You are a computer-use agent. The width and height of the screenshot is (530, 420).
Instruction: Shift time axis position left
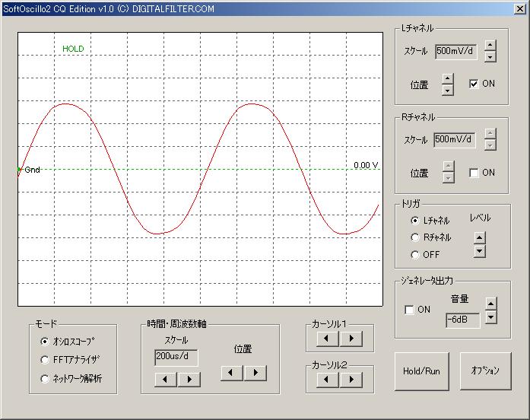point(231,373)
